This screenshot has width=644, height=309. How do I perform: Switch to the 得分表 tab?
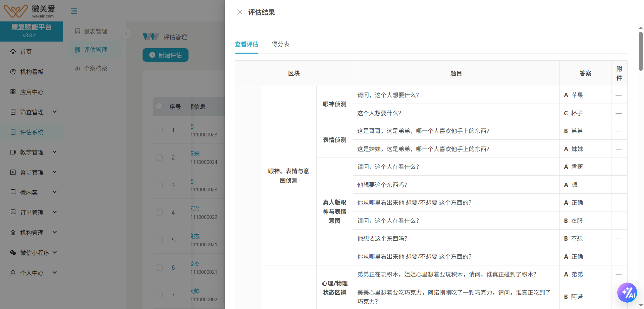281,44
